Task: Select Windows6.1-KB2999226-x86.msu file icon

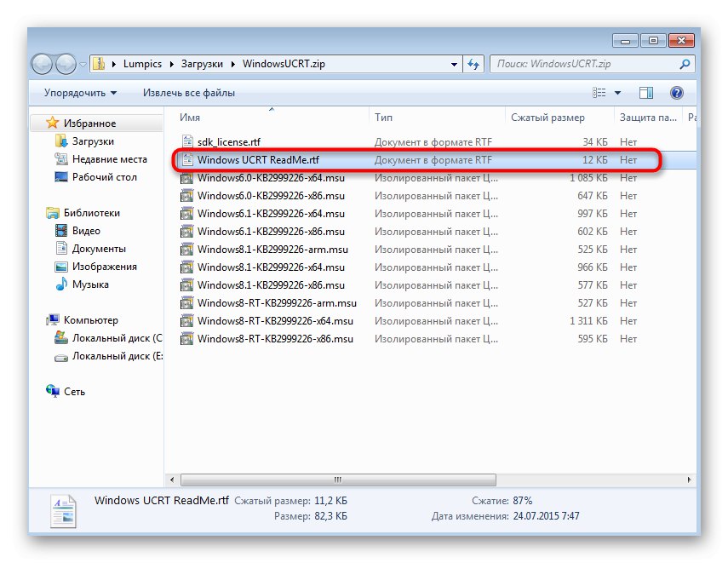Action: pos(186,232)
